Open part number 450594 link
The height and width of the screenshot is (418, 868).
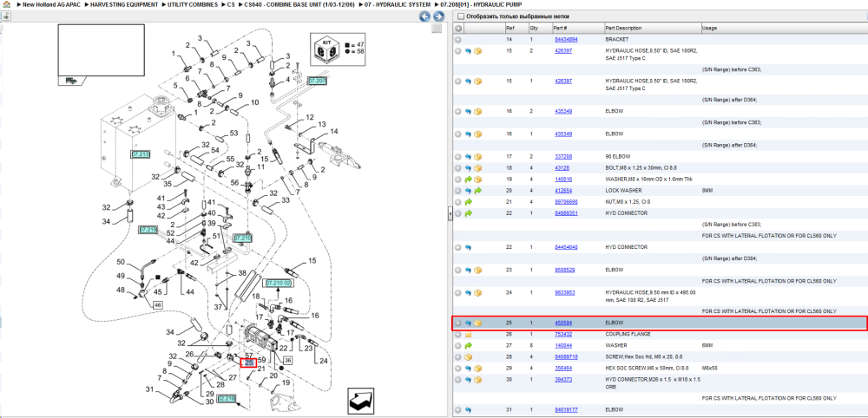[563, 323]
